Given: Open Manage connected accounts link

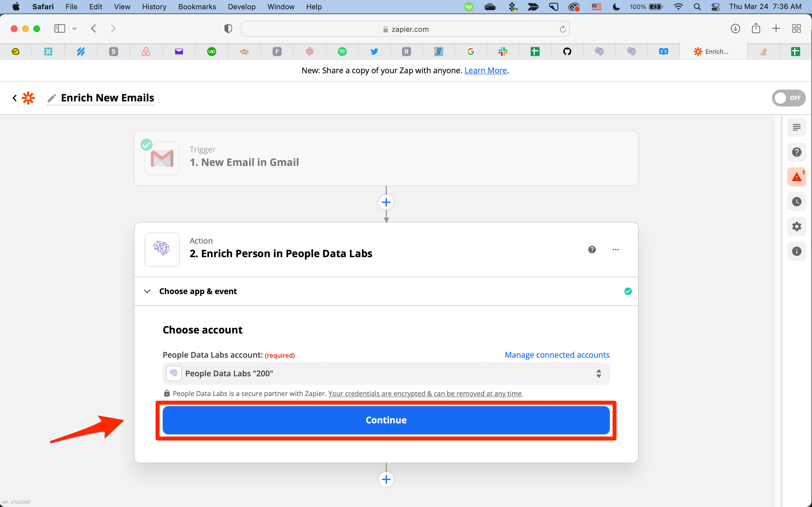Looking at the screenshot, I should (557, 355).
